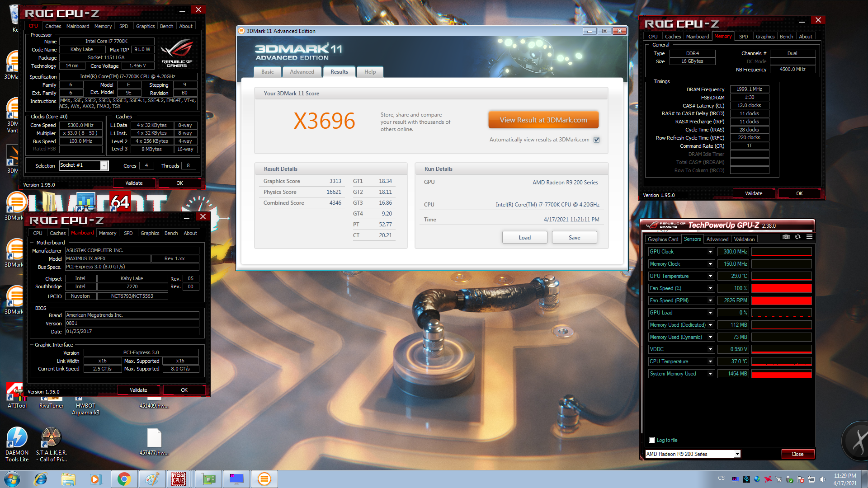The image size is (868, 488).
Task: Select the 457477.hw file on desktop
Action: (x=154, y=442)
